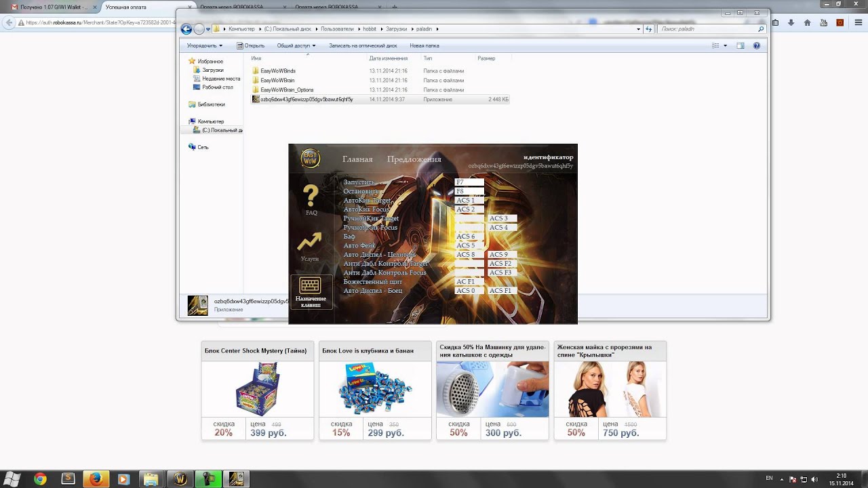Edit the РучнойКик Focus field ACS 4
Image resolution: width=868 pixels, height=488 pixels.
pos(502,228)
